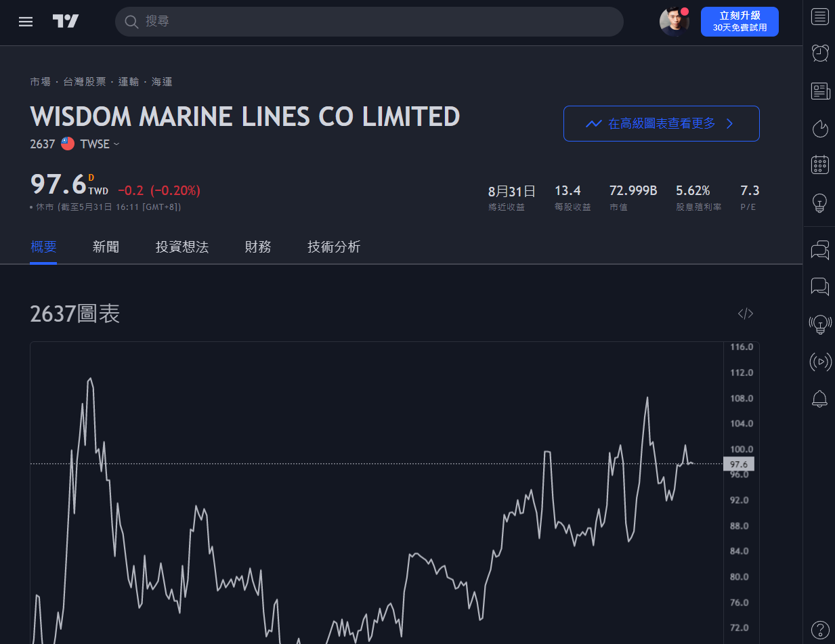Click the 7.3 P/E value

click(750, 191)
